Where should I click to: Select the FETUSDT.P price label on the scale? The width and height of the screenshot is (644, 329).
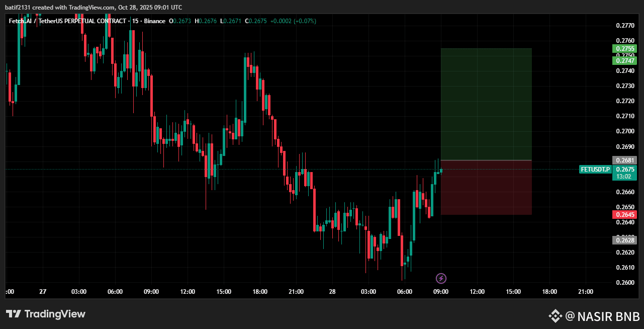point(595,170)
